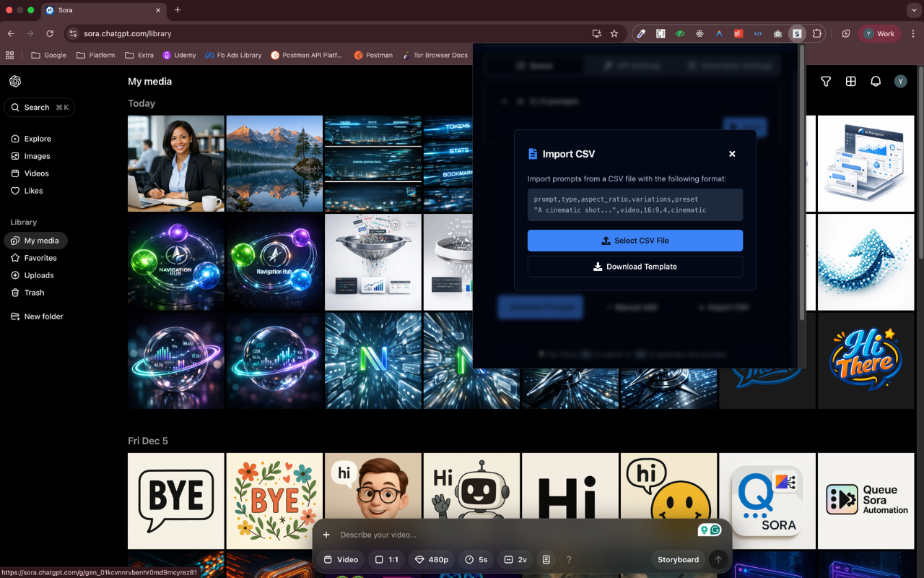Open the Sora logo home icon
The width and height of the screenshot is (924, 578).
pyautogui.click(x=15, y=81)
